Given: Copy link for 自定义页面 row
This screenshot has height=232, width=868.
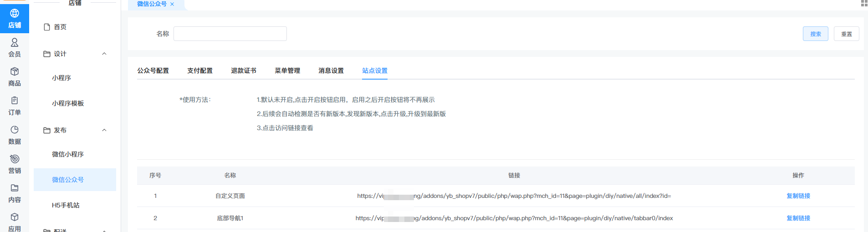Looking at the screenshot, I should 798,196.
